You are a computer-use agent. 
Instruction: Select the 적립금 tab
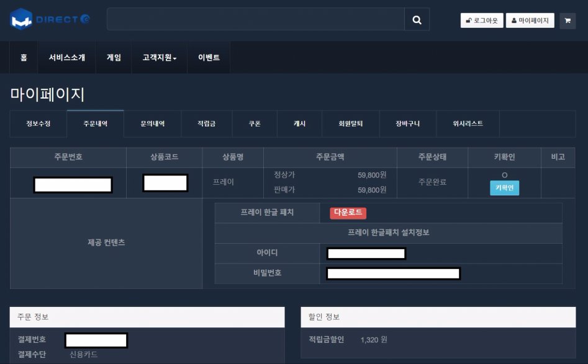coord(206,123)
